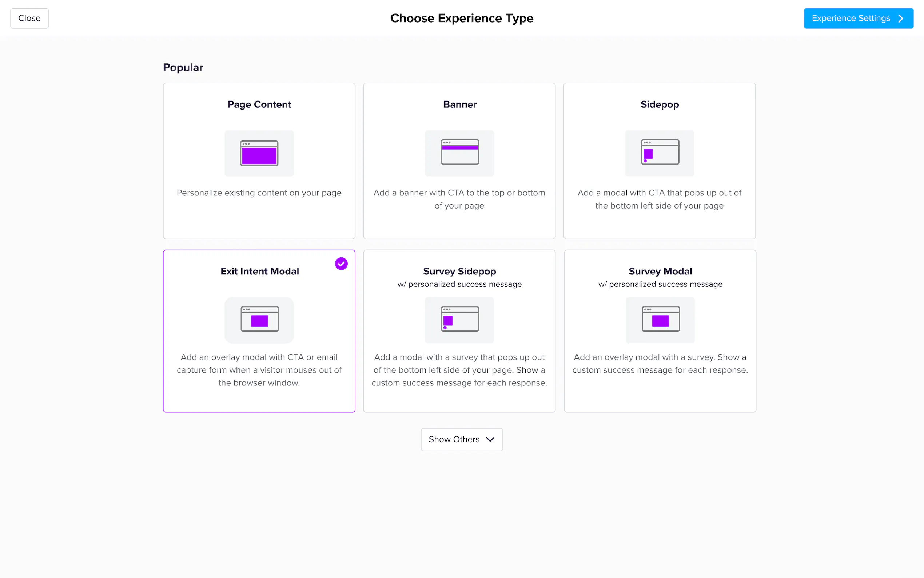
Task: Choose the Banner experience type
Action: tap(459, 104)
